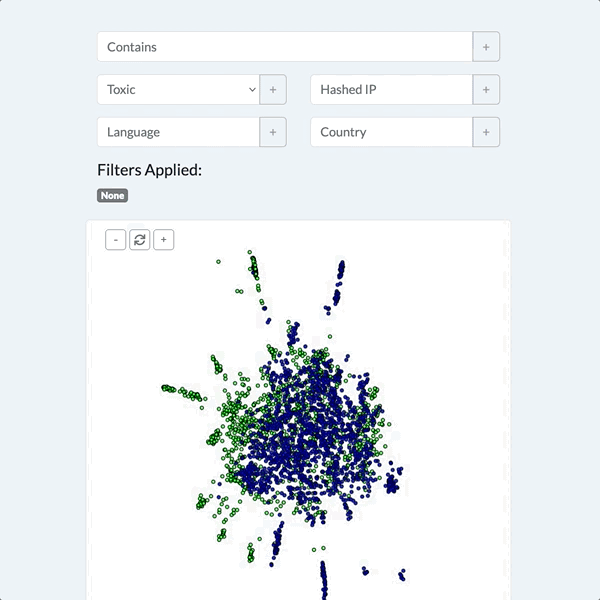
Task: Click the dense blue cluster center
Action: tap(300, 430)
